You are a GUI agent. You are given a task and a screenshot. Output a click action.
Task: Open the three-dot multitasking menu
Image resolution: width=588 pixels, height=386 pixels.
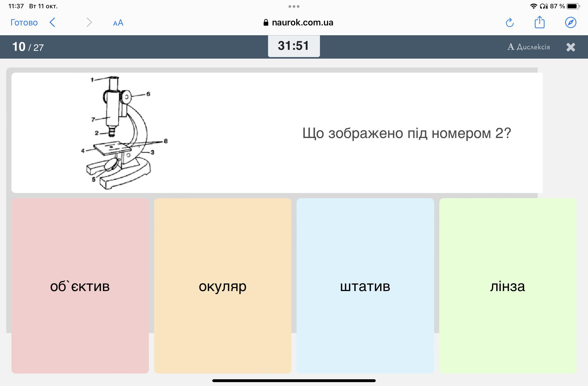(x=294, y=6)
